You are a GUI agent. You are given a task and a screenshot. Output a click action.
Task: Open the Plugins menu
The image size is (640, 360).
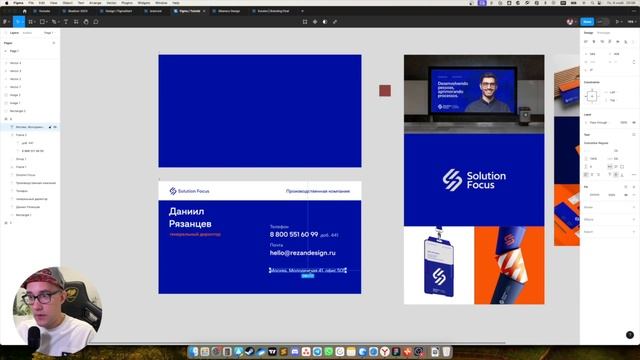127,3
